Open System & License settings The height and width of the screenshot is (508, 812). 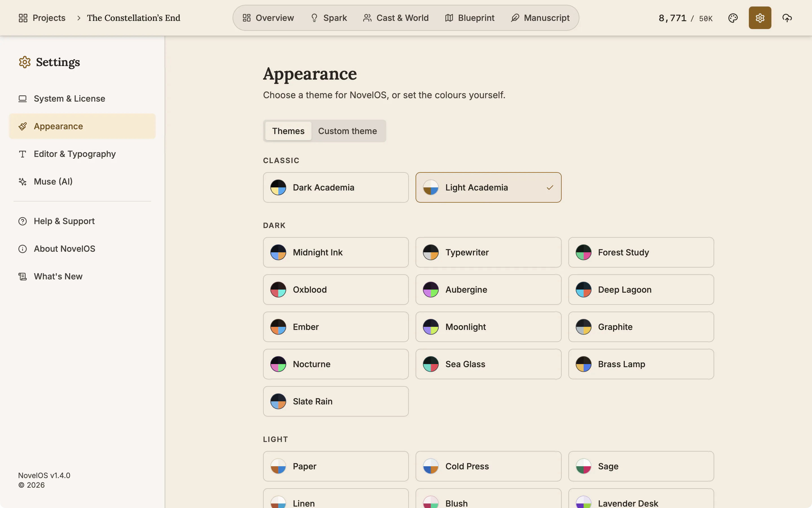82,98
